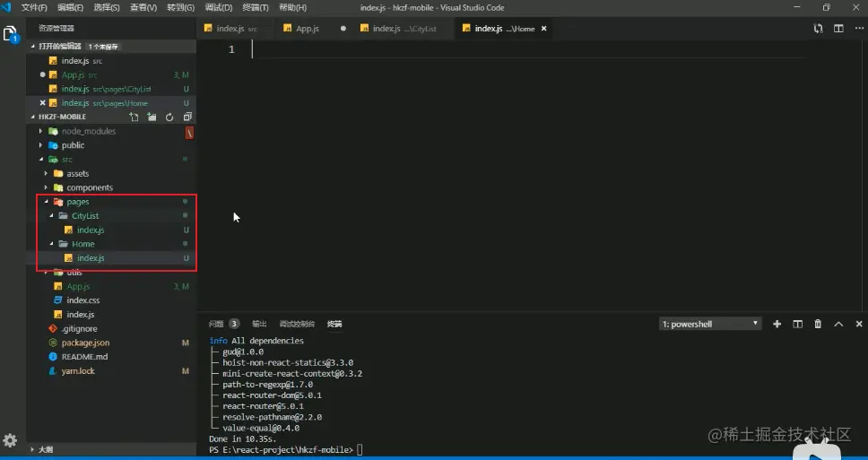
Task: Switch to App.js editor tab
Action: 313,29
